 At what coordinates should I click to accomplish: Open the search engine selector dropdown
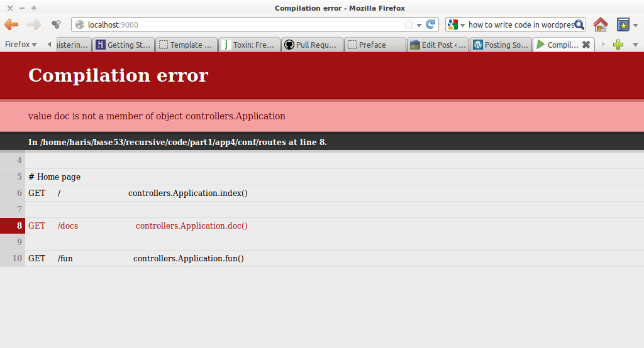(456, 24)
